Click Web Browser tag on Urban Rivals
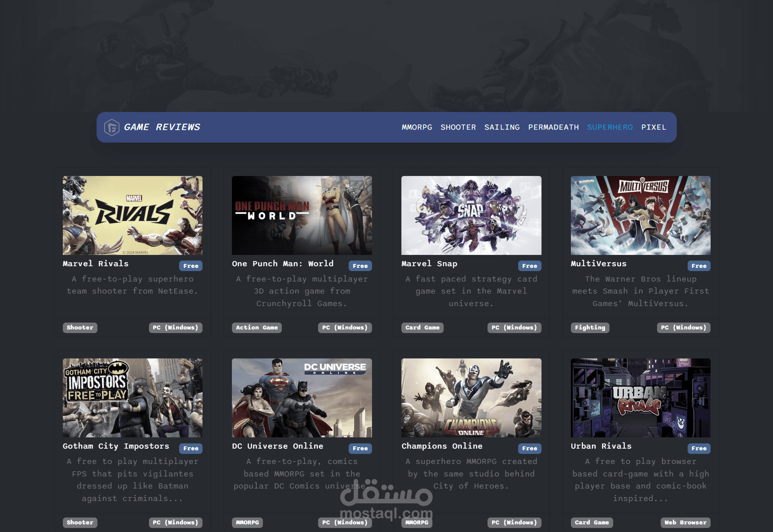Image resolution: width=773 pixels, height=532 pixels. (686, 523)
